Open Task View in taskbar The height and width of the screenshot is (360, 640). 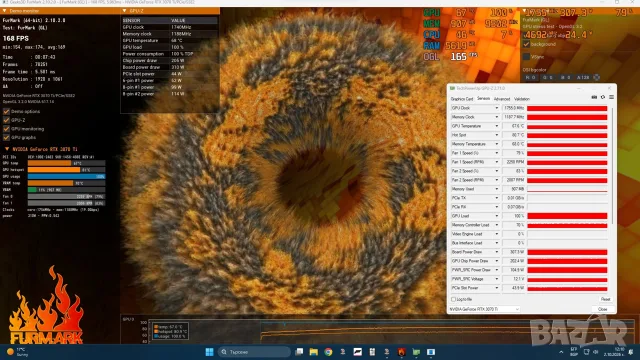coord(299,352)
